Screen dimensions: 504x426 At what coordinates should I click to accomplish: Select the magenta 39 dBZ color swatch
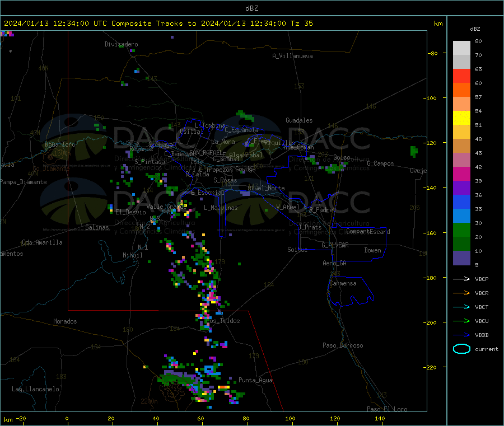[461, 174]
